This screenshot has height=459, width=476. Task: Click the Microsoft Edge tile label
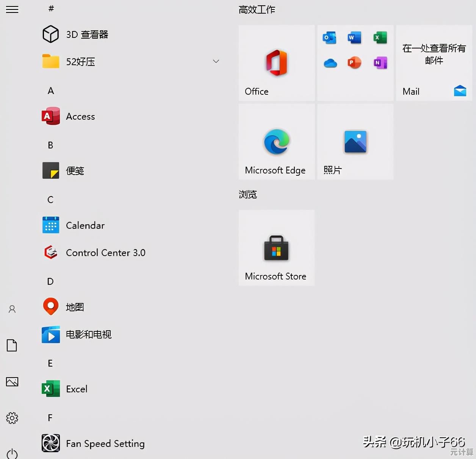tap(275, 170)
